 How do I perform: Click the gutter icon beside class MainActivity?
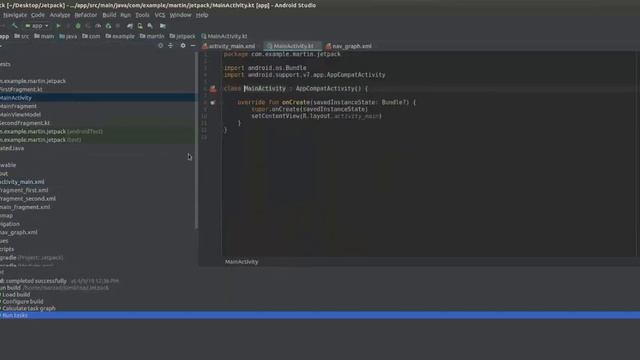[x=213, y=89]
